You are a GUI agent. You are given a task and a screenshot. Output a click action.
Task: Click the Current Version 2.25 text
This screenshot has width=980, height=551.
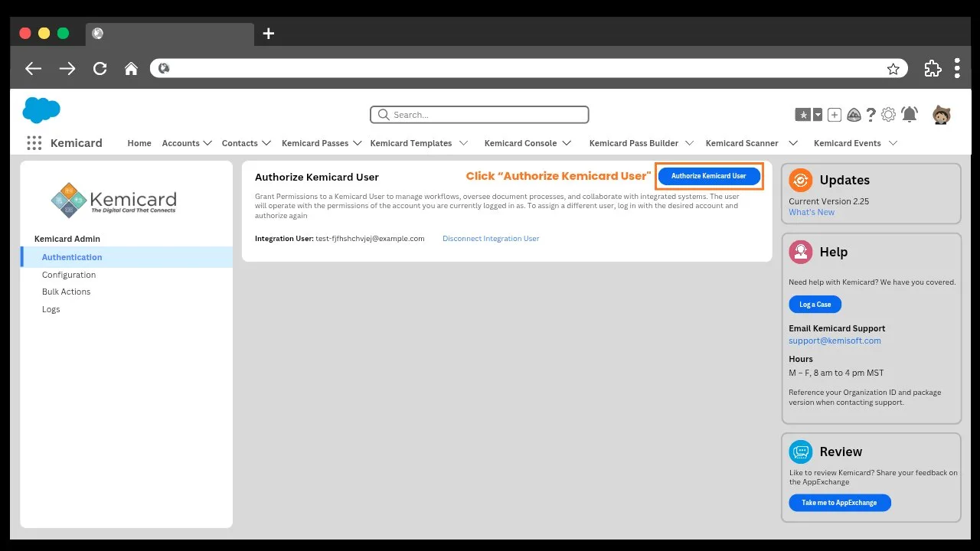828,201
